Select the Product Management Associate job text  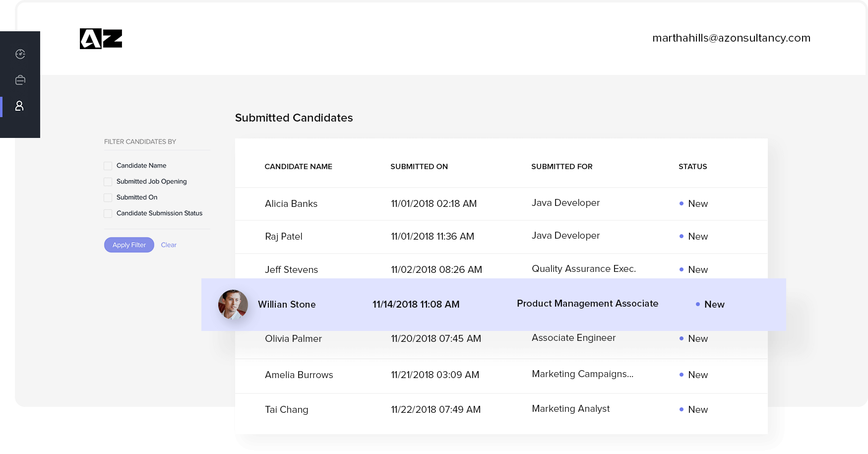[587, 304]
